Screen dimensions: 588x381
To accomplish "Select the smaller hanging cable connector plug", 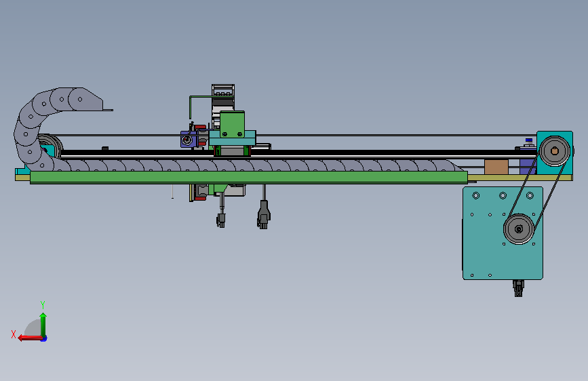I will 221,220.
